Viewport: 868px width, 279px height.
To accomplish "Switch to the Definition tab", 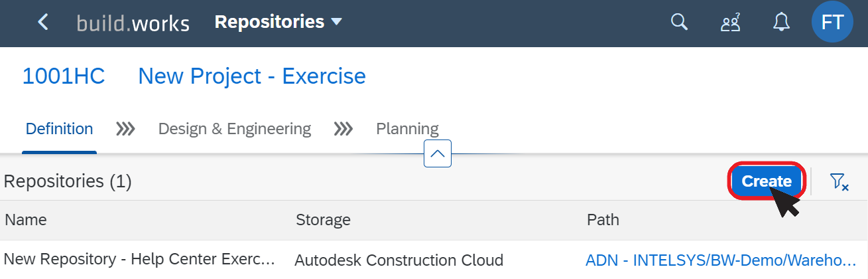I will coord(59,129).
